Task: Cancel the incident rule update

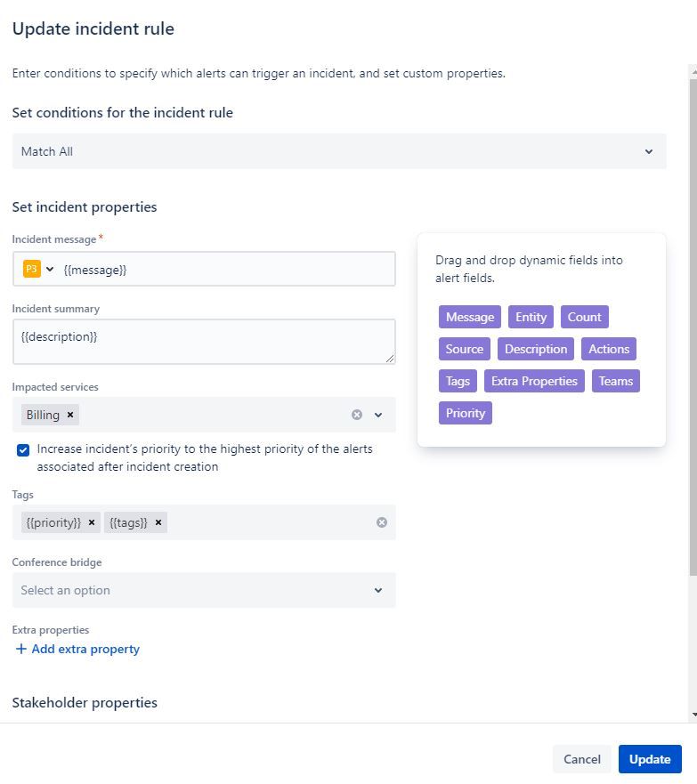Action: pos(581,759)
